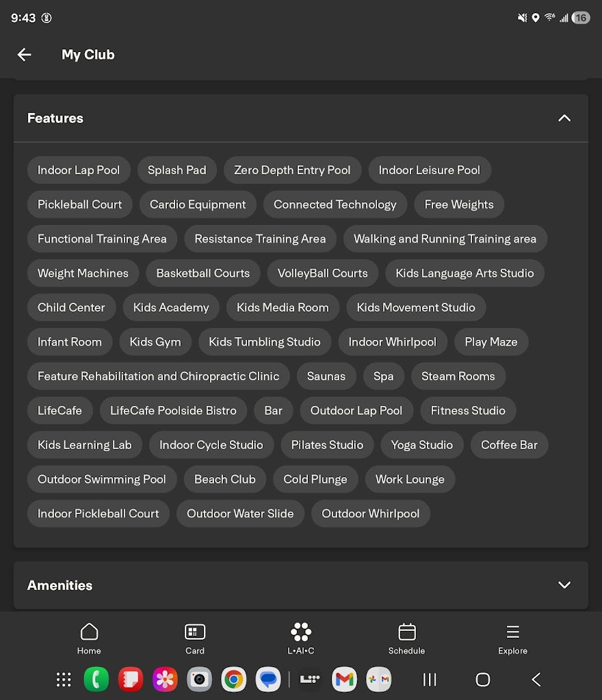Select the LifeCafe Poolside Bistro chip

173,411
